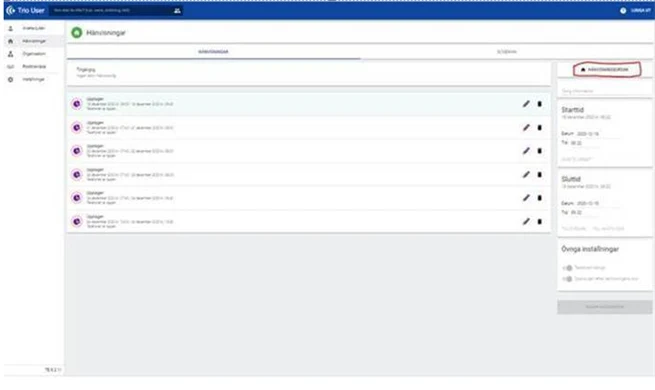Delete the fifth Upptagen referral via trash icon
The height and width of the screenshot is (390, 655).
pos(539,198)
